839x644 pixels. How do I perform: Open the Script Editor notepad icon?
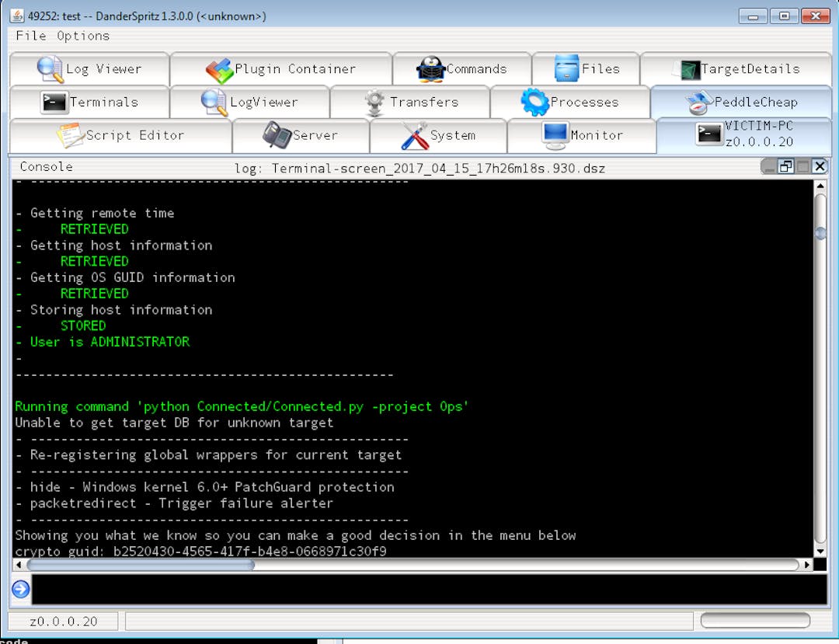tap(70, 135)
